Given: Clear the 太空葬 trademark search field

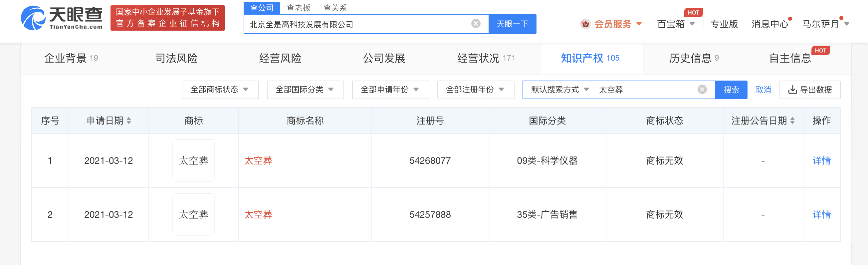Looking at the screenshot, I should [702, 89].
